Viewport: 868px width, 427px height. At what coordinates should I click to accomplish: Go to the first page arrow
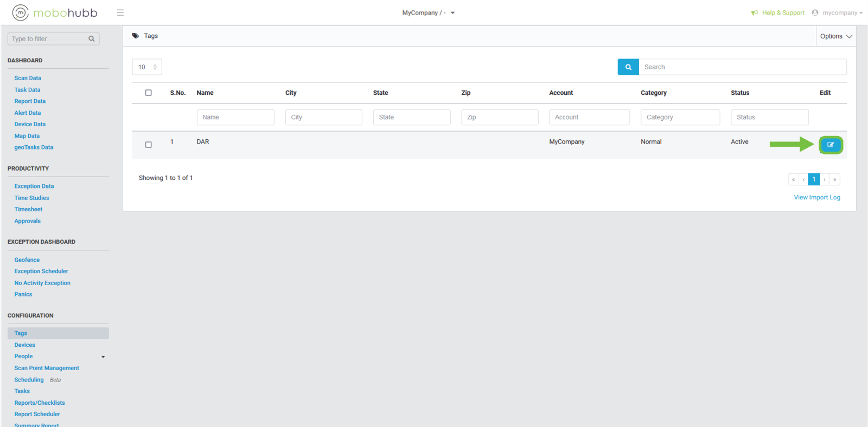[x=793, y=179]
